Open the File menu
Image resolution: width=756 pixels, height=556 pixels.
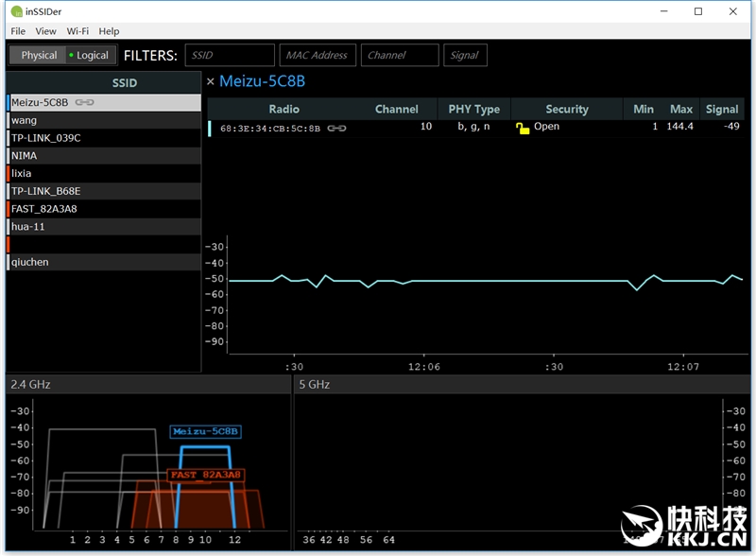[18, 31]
